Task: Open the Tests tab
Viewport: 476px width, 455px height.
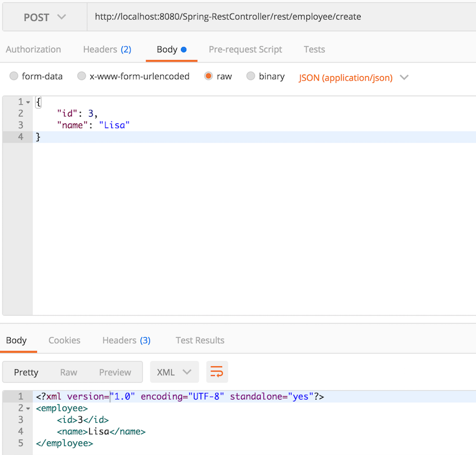Action: 314,49
